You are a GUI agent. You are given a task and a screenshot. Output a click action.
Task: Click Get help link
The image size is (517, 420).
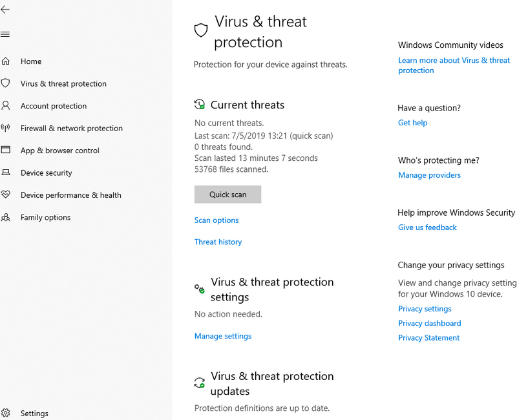click(412, 123)
